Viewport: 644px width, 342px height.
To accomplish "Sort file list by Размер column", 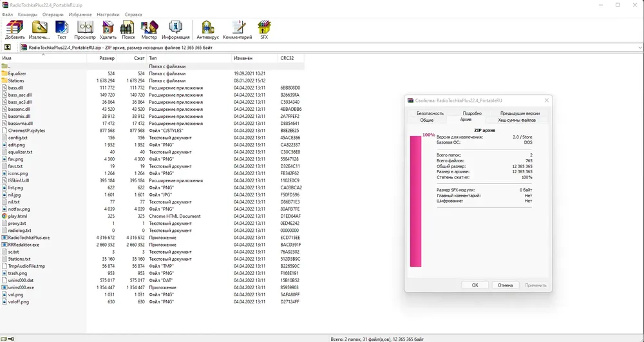I will click(x=102, y=59).
